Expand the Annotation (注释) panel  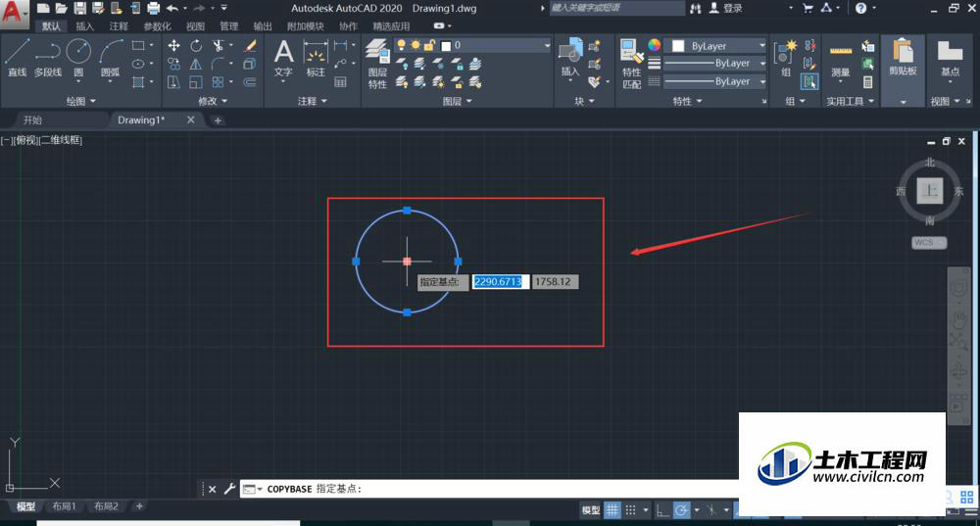(x=313, y=101)
